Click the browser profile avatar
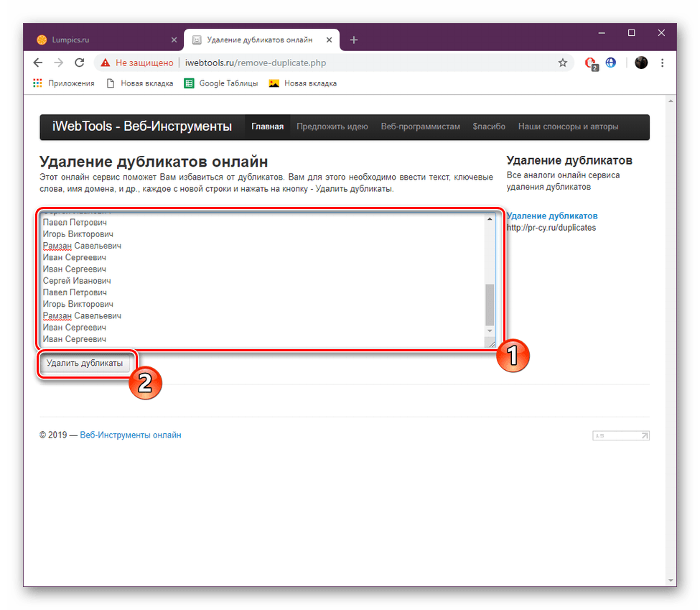The height and width of the screenshot is (610, 700). point(640,63)
